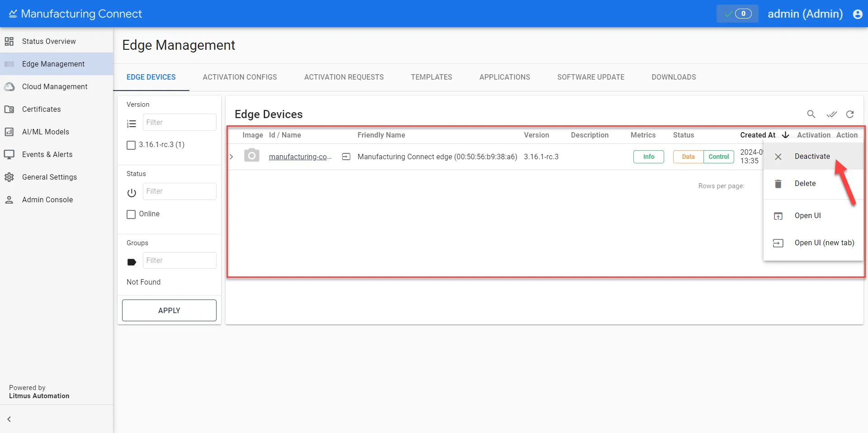Search edge devices with magnifier icon
Screen dimensions: 868x433
811,114
